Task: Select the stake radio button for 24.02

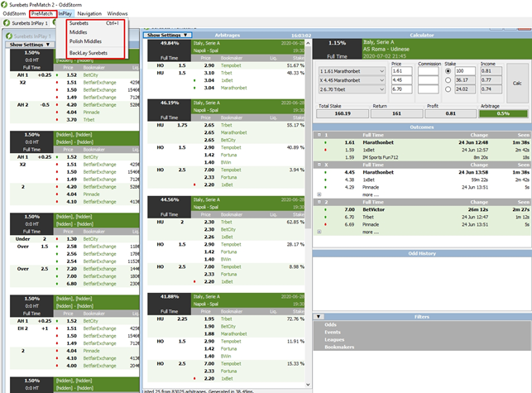Action: point(448,89)
